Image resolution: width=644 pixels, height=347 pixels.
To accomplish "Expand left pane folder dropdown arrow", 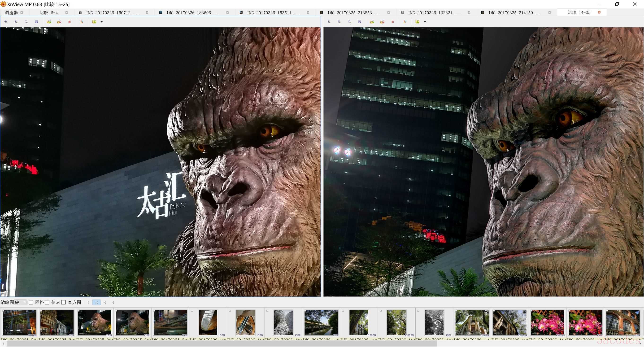I will pyautogui.click(x=101, y=22).
